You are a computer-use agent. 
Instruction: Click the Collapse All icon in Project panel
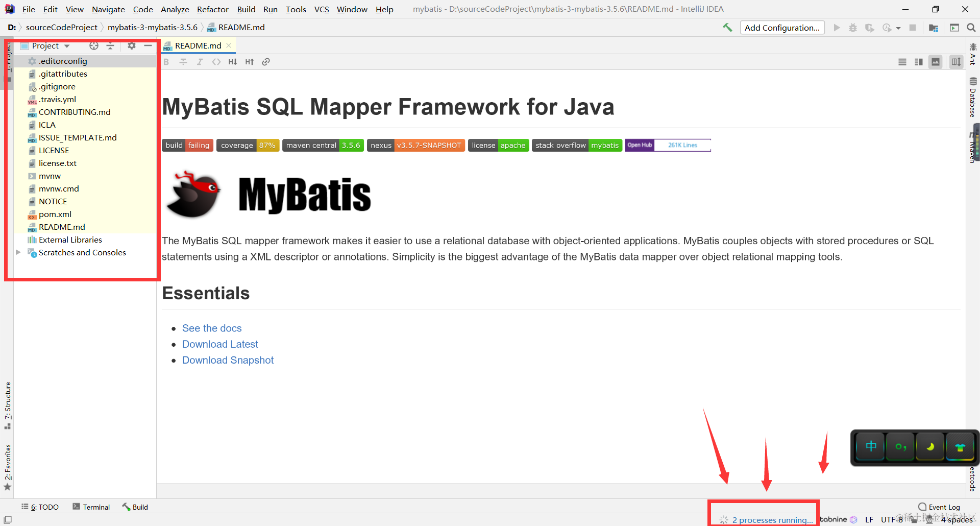coord(110,46)
